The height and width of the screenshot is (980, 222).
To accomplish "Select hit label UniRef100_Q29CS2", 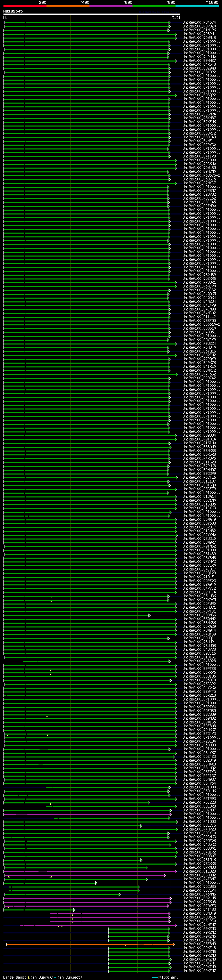I will tap(199, 290).
